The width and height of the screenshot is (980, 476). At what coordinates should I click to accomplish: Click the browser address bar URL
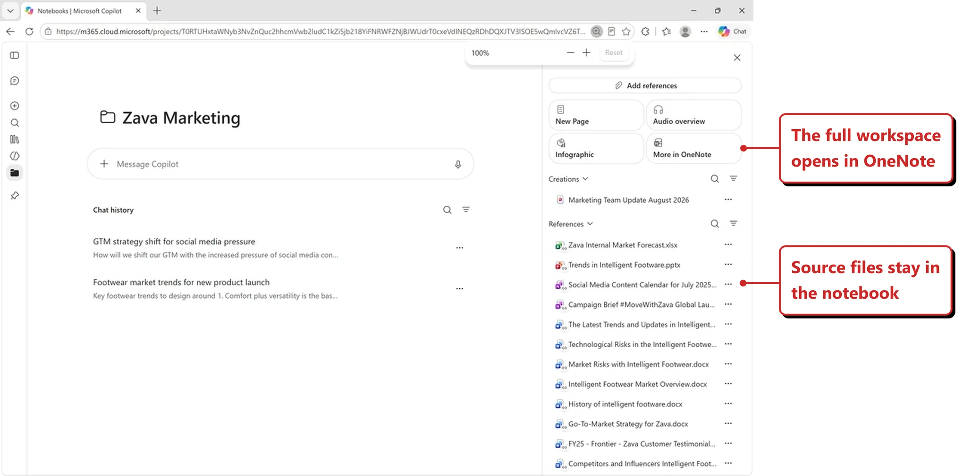[x=321, y=32]
